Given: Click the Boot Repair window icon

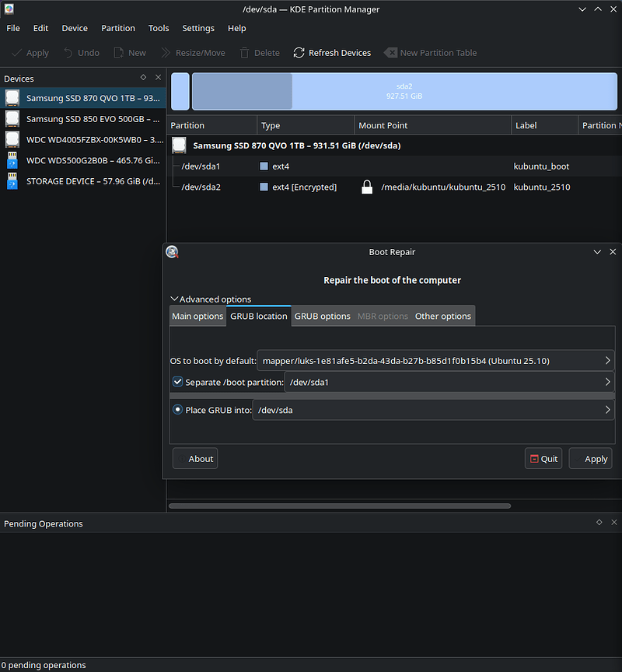Looking at the screenshot, I should tap(173, 252).
